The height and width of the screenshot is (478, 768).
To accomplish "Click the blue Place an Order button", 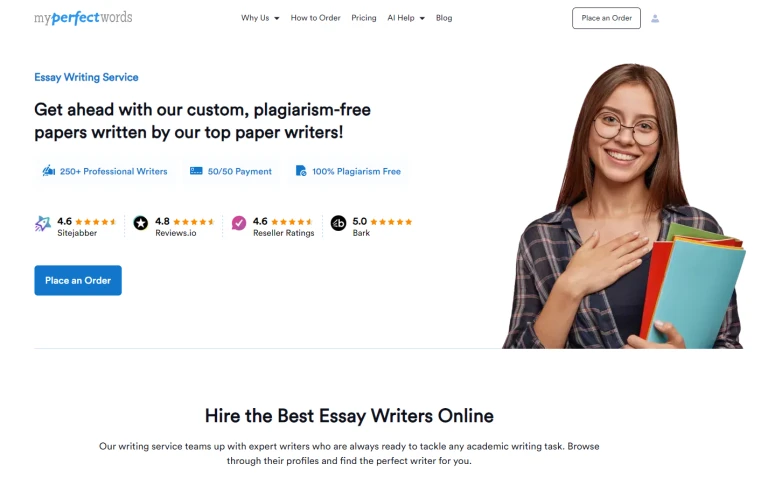I will coord(78,280).
